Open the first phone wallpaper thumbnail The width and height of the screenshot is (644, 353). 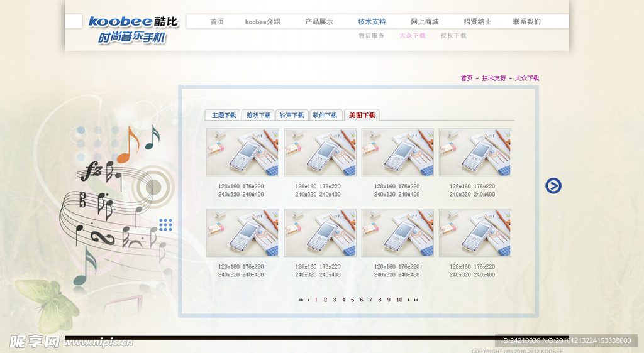[243, 153]
